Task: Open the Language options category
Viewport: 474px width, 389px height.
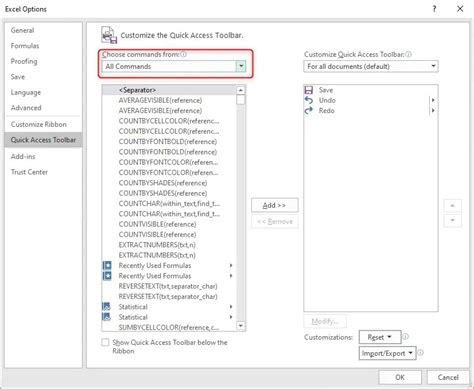Action: pyautogui.click(x=43, y=92)
